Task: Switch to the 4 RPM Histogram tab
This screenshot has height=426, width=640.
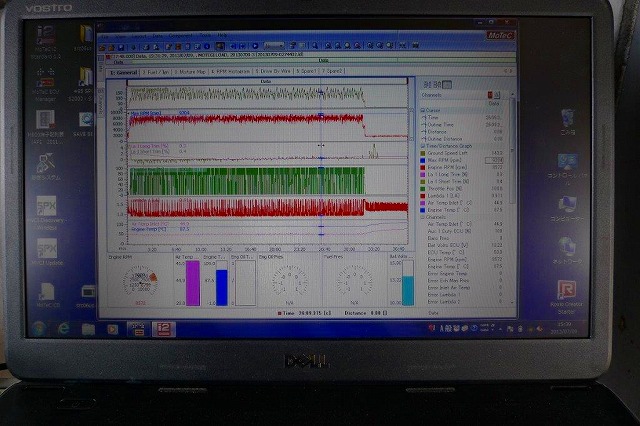Action: (x=231, y=71)
